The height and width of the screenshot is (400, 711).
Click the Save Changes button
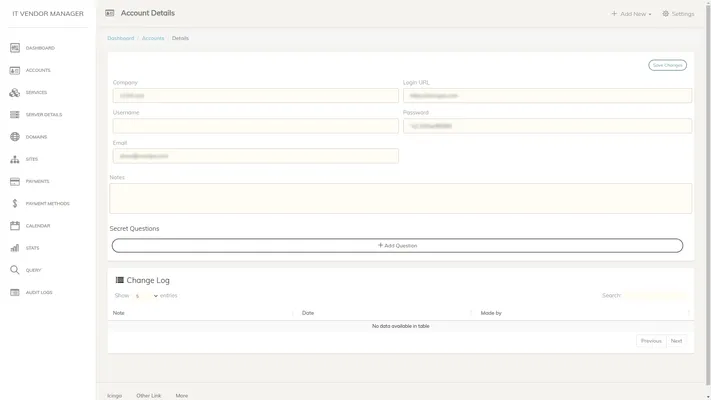point(667,65)
